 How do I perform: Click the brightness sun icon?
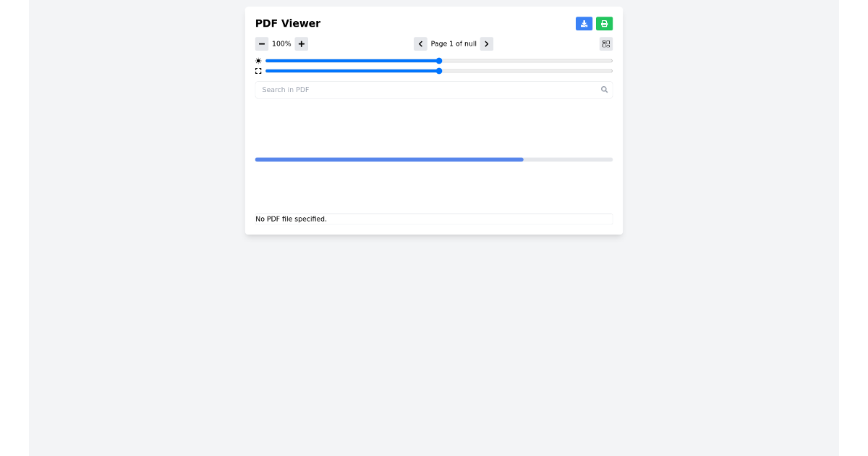tap(258, 61)
